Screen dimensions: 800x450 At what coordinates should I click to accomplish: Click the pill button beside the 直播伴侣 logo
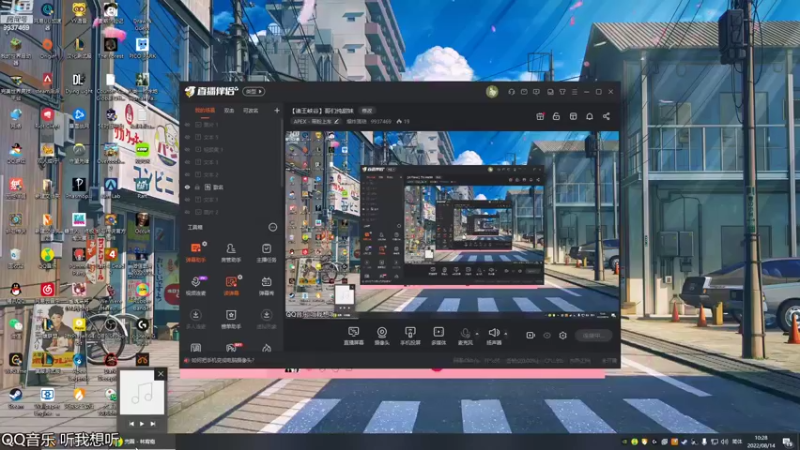(254, 92)
